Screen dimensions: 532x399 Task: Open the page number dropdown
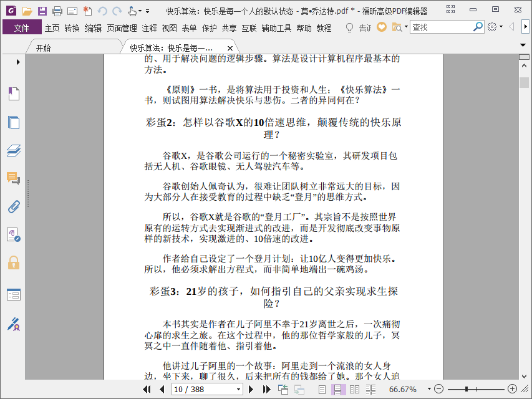(238, 389)
